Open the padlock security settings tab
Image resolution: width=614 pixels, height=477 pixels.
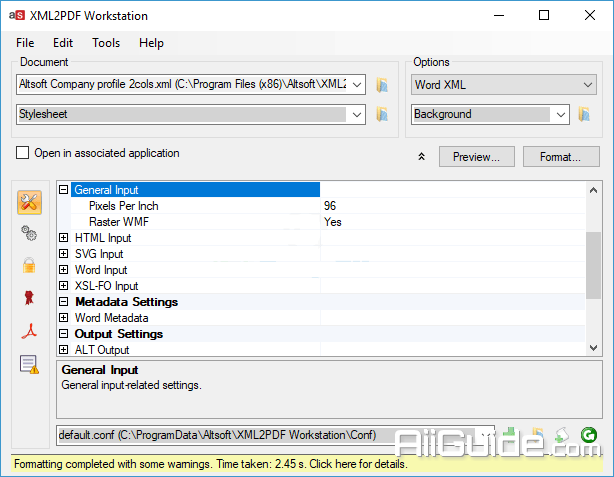[30, 265]
